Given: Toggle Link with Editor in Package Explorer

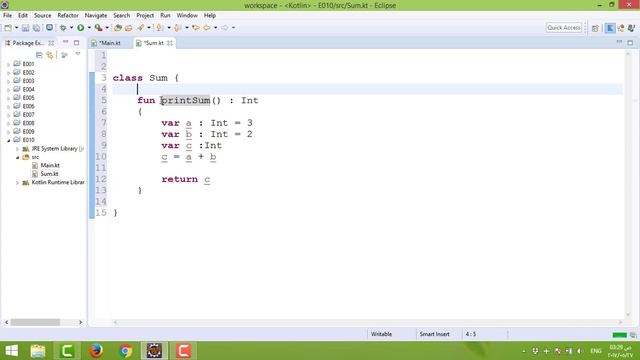Looking at the screenshot, I should pyautogui.click(x=50, y=55).
